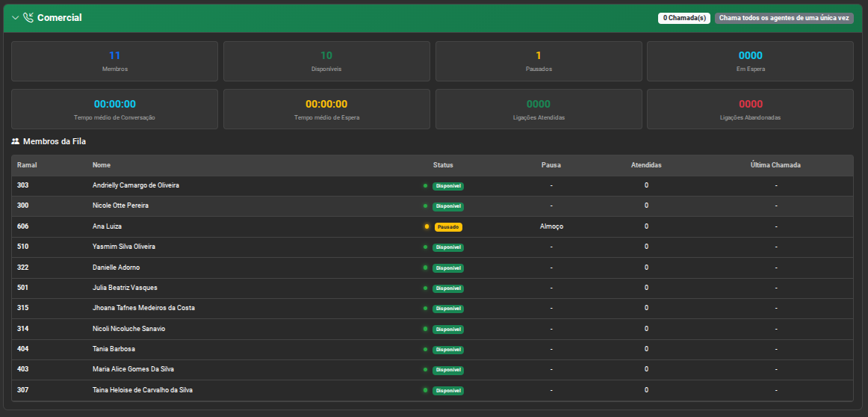This screenshot has width=868, height=417.
Task: Select the name Yasmim Silva Oliveira
Action: tap(124, 247)
